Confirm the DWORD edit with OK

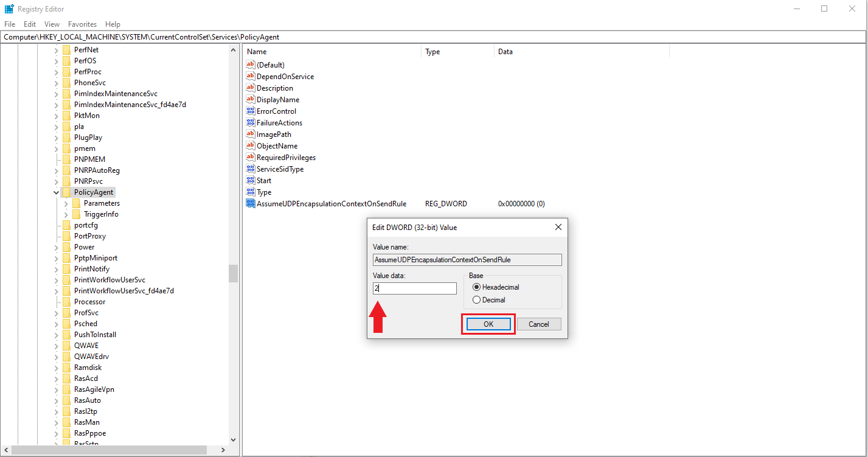coord(488,324)
